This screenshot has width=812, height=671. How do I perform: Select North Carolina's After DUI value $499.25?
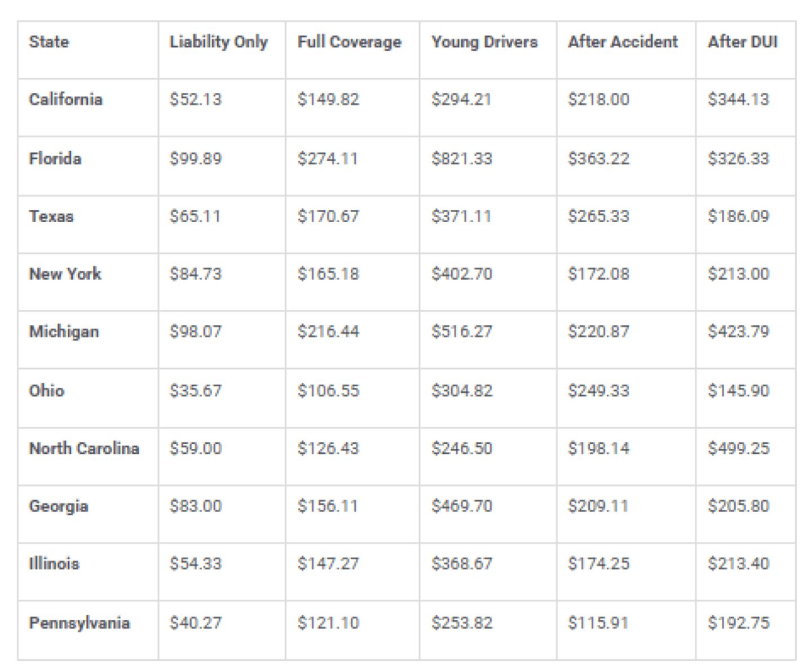(x=738, y=448)
